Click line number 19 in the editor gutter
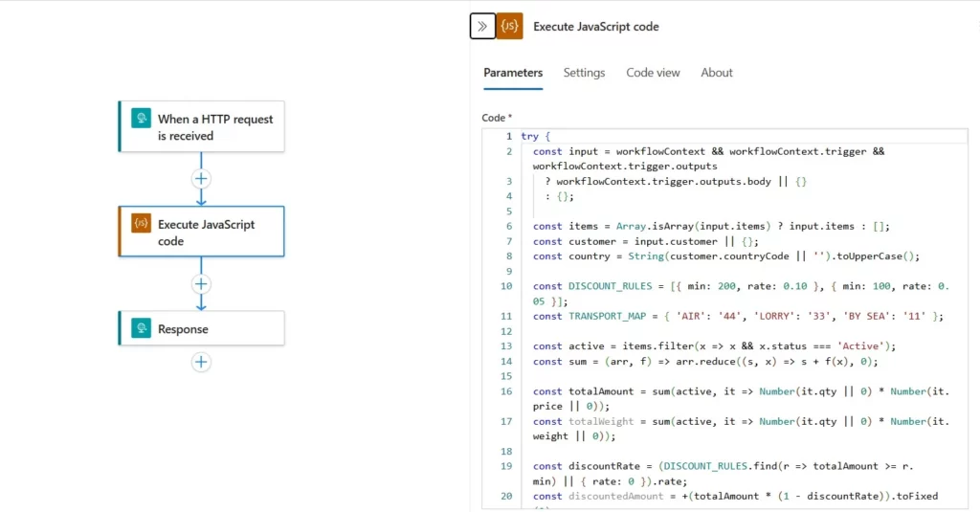This screenshot has height=512, width=980. pos(506,466)
